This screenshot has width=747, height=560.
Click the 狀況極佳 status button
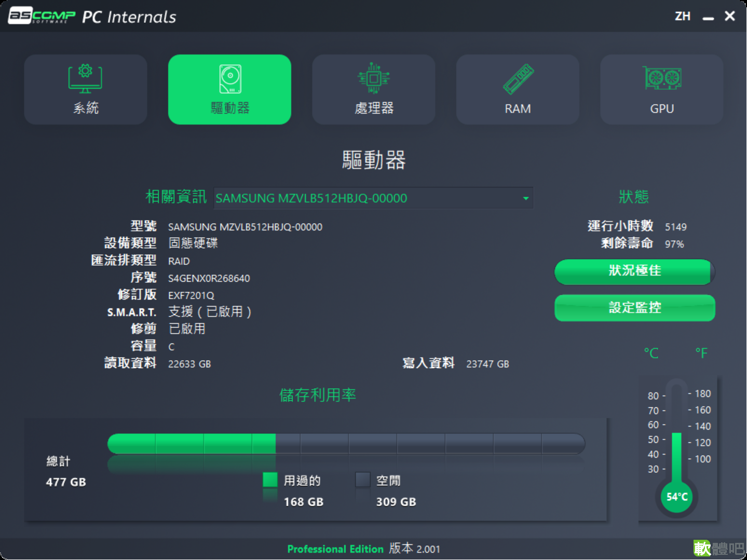[x=634, y=272]
